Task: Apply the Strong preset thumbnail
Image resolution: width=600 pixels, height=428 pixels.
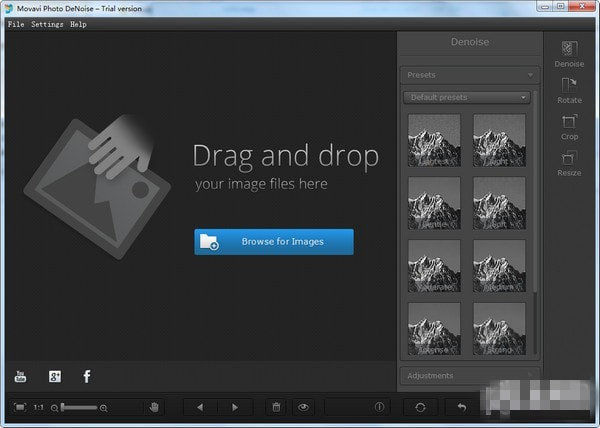Action: click(499, 329)
